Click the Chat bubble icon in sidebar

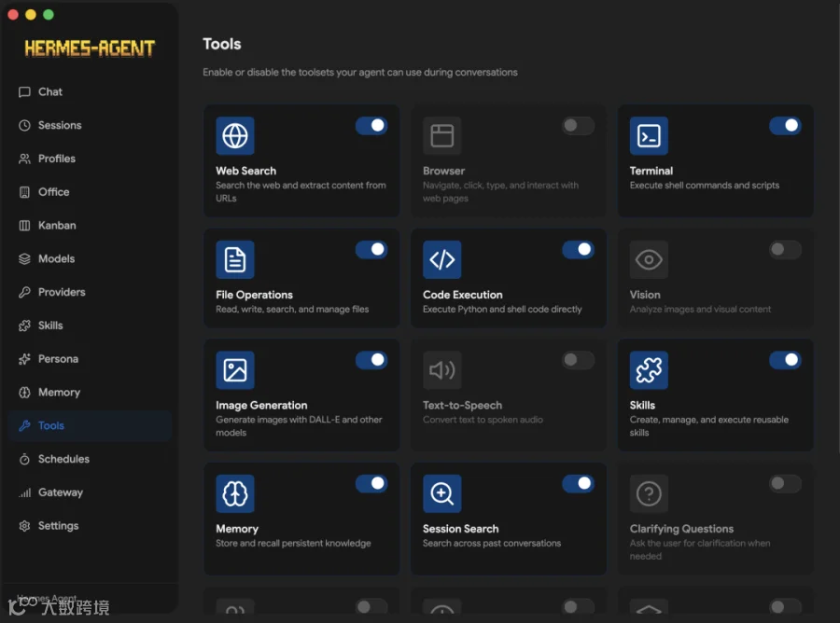24,92
